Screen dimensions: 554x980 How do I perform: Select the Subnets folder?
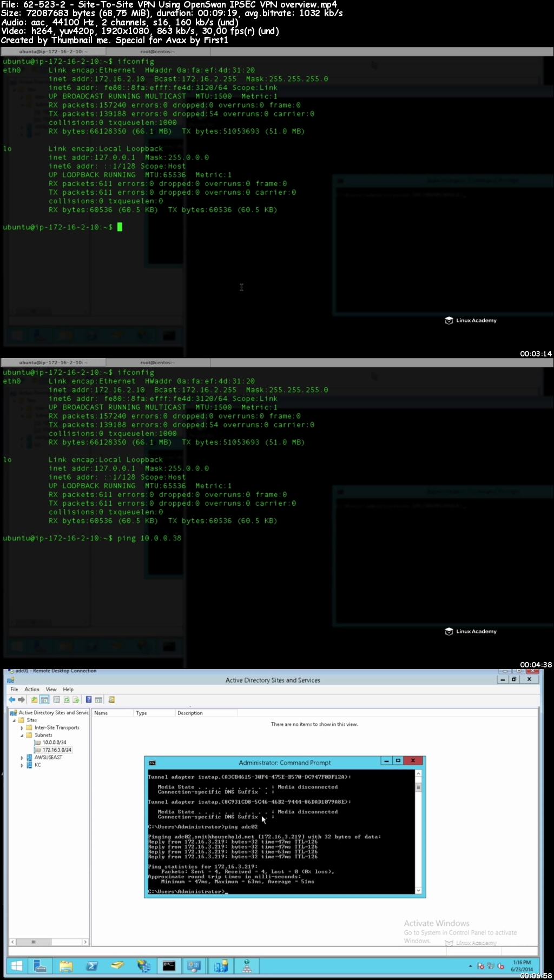tap(39, 735)
